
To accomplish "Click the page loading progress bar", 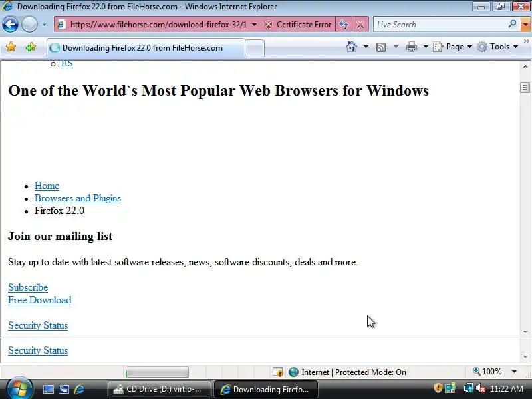I will point(157,372).
